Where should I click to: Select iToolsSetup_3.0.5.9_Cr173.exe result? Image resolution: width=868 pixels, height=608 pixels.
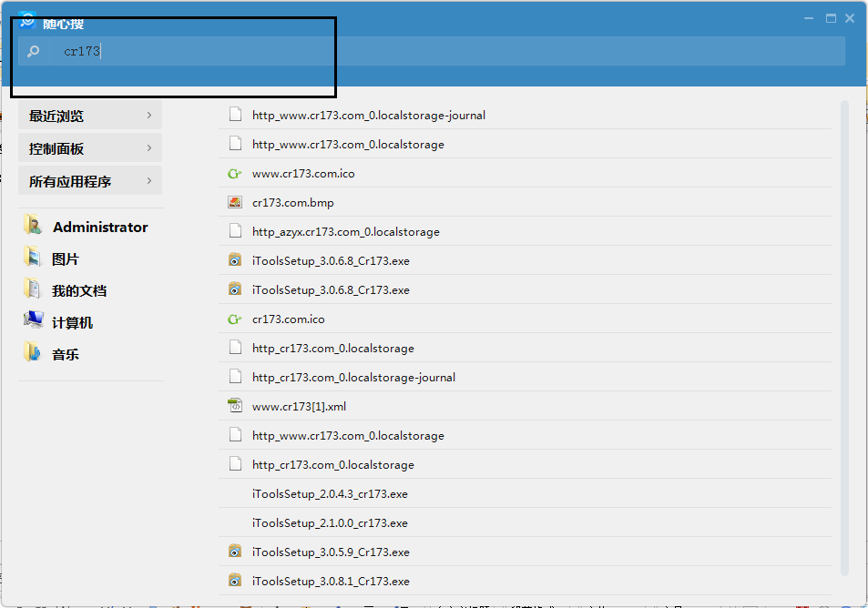525,552
